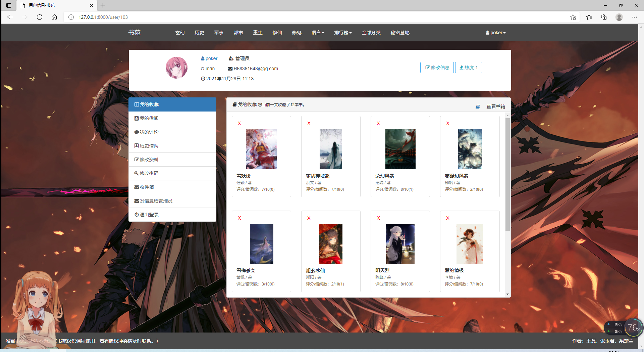Go to the 军事 category
The height and width of the screenshot is (352, 644).
pyautogui.click(x=219, y=33)
